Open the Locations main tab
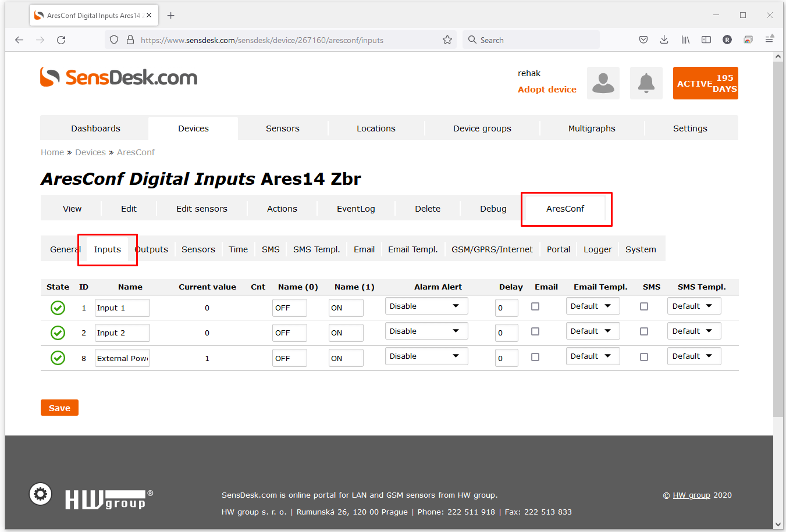The image size is (786, 532). point(376,128)
